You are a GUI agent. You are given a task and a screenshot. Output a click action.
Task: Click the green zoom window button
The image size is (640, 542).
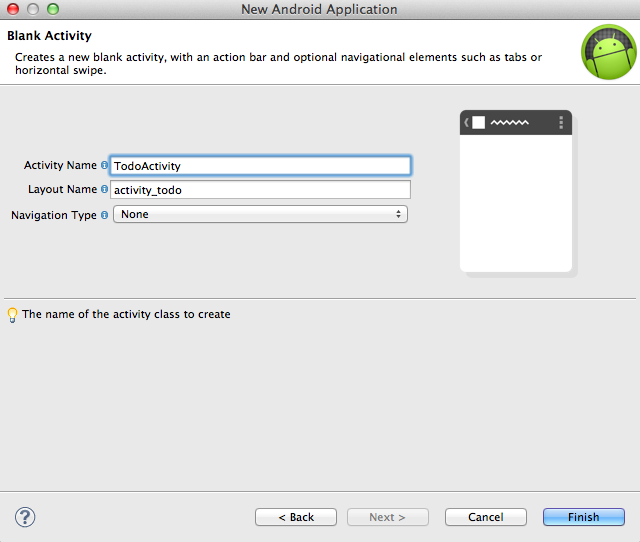53,9
